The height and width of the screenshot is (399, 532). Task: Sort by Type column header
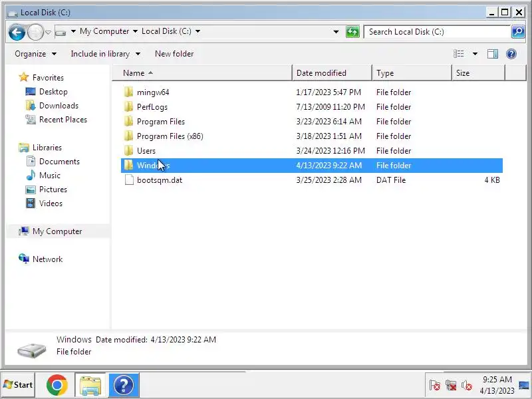coord(412,73)
